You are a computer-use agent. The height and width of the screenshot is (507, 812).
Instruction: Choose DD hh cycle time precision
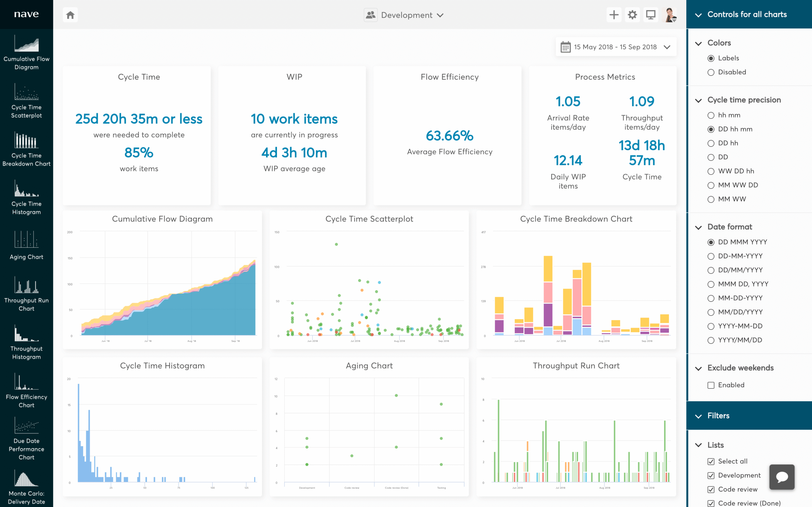point(711,144)
